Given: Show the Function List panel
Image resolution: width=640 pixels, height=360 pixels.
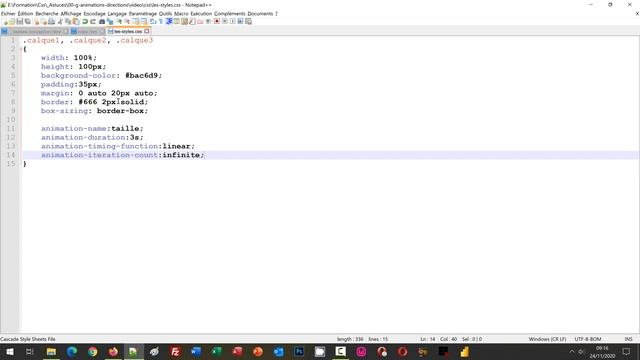Looking at the screenshot, I should click(192, 21).
